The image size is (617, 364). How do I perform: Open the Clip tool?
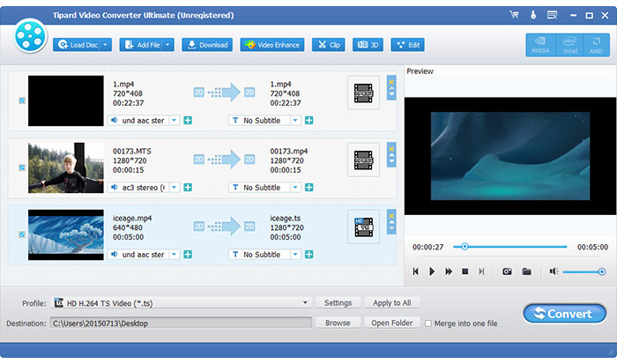pos(329,45)
